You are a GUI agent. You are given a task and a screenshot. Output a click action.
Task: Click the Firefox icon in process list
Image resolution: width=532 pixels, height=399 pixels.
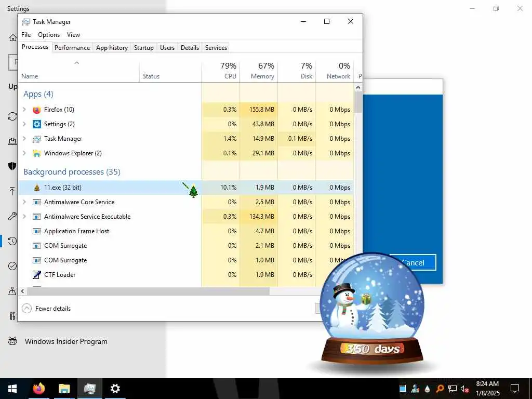[x=37, y=110]
